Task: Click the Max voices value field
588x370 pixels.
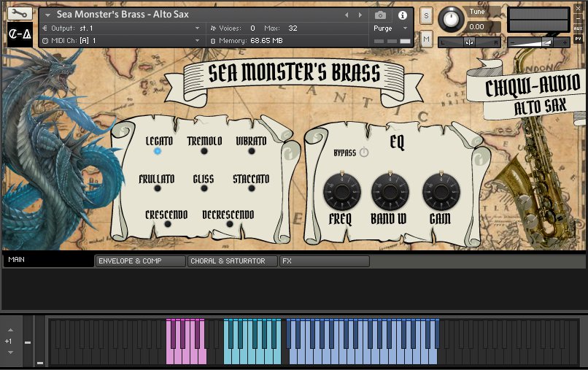Action: tap(293, 28)
